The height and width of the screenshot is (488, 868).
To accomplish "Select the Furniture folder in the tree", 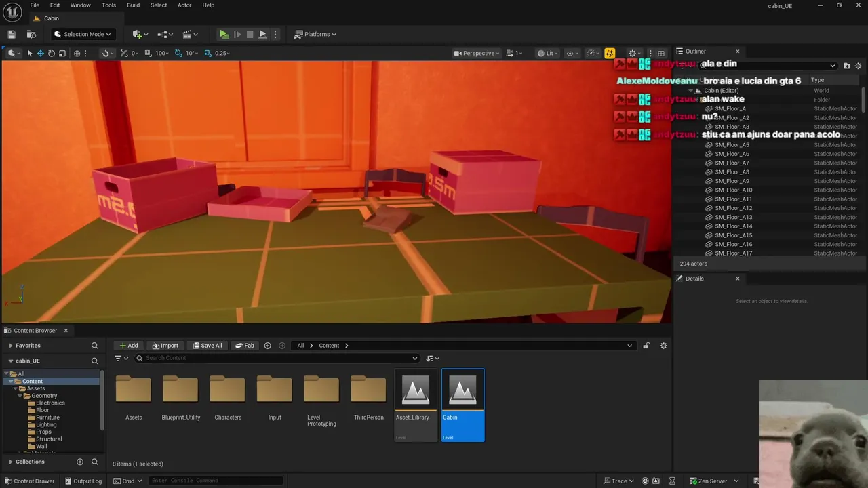I will pyautogui.click(x=47, y=418).
